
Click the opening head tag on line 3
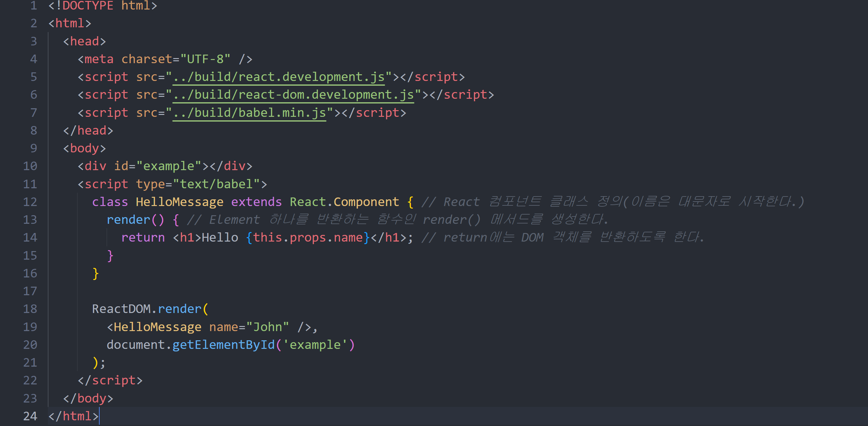click(x=84, y=42)
